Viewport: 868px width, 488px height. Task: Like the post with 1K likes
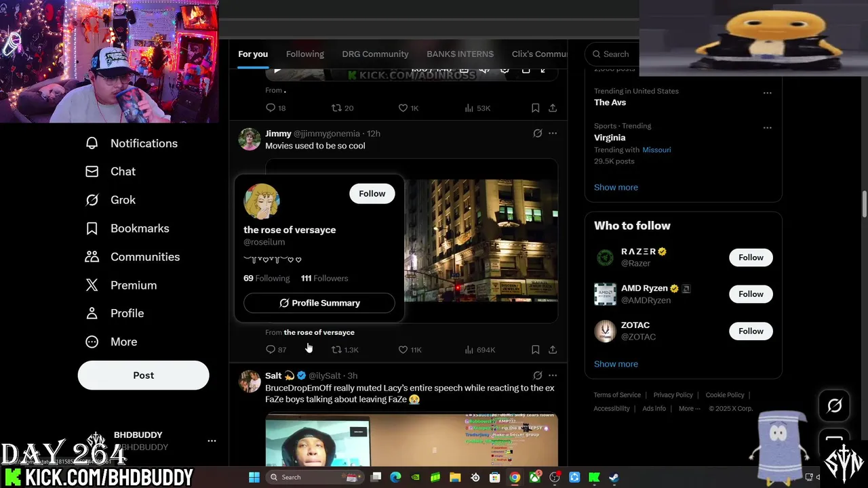(408, 108)
